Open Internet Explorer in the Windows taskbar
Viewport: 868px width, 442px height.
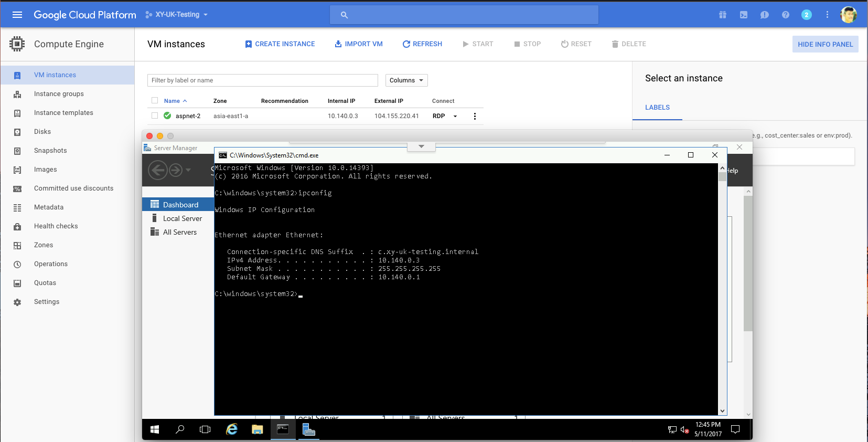(x=232, y=429)
